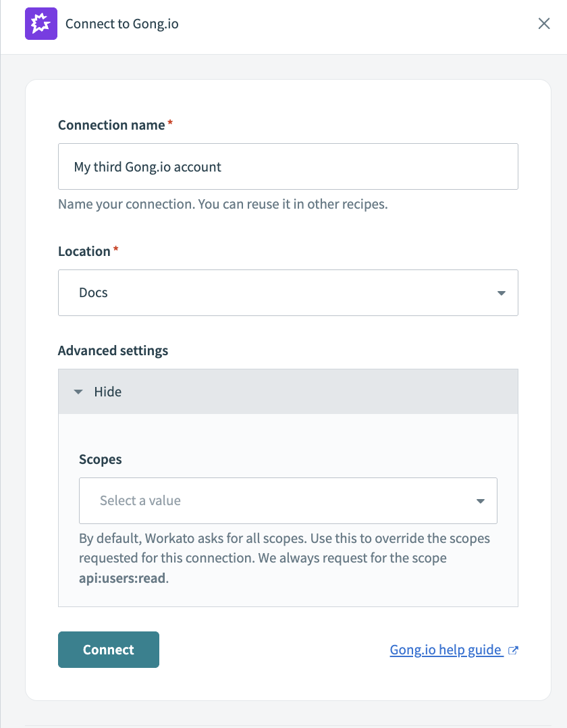Screen dimensions: 567x728
Task: Focus the Connection name text field
Action: coord(288,167)
